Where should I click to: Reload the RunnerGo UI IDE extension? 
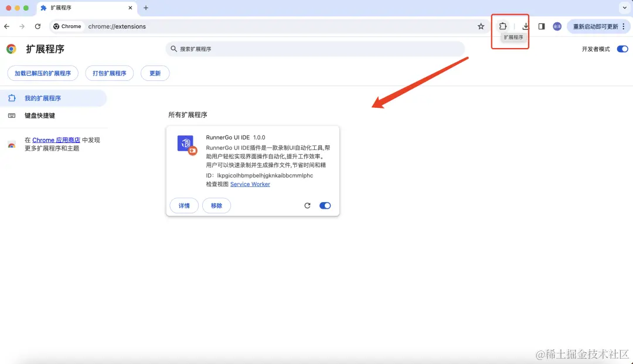coord(307,205)
